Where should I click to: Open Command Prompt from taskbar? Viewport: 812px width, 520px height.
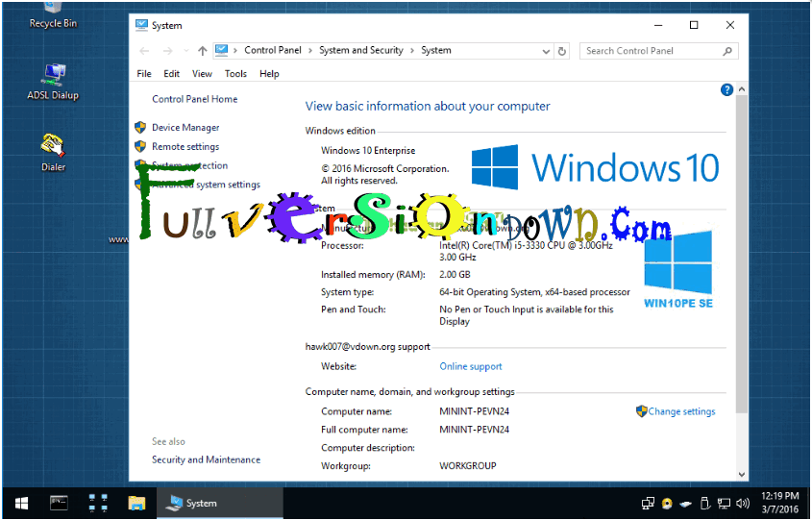coord(59,503)
